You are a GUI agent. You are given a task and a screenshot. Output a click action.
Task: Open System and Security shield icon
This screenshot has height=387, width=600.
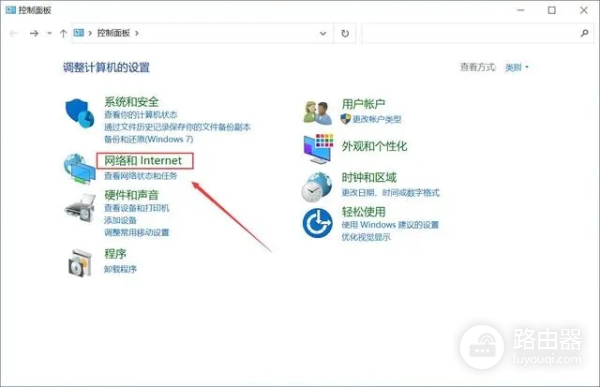tap(80, 113)
